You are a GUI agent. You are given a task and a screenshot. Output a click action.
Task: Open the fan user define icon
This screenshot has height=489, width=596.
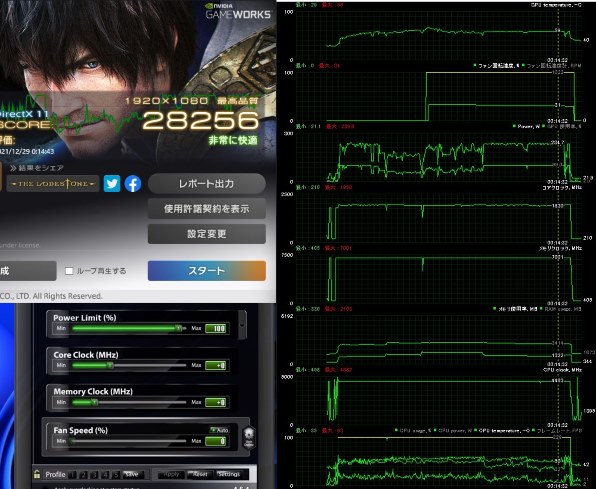pos(249,438)
